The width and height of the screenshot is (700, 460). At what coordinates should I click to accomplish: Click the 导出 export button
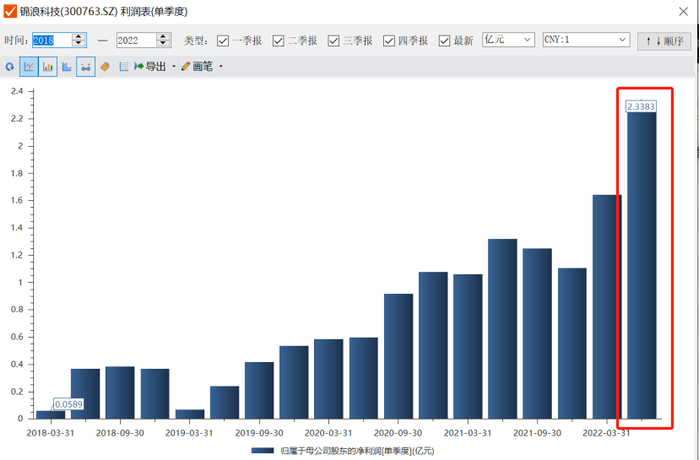click(x=150, y=67)
